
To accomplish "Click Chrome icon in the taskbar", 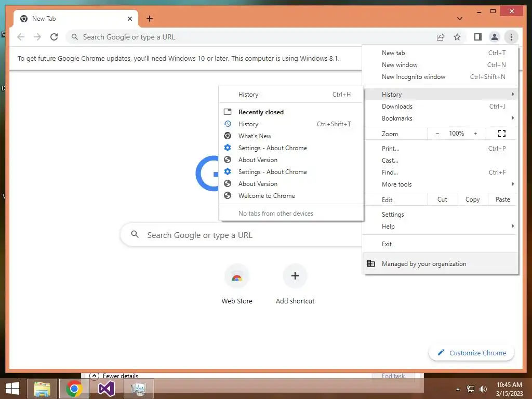I will (x=74, y=389).
